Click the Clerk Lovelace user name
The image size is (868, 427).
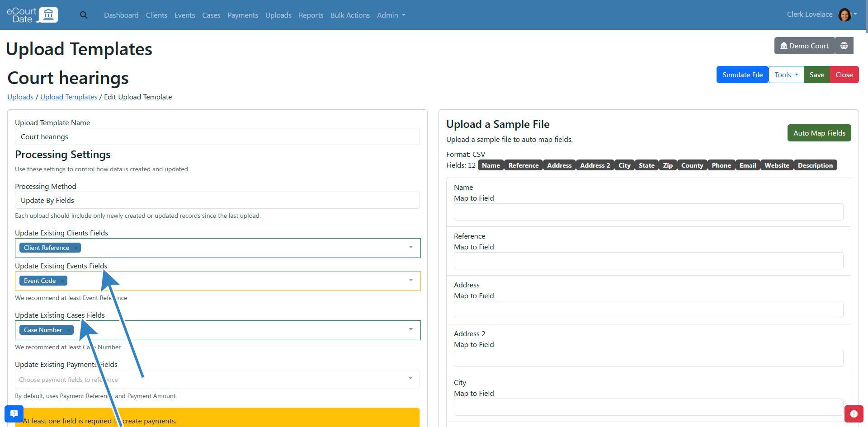click(x=810, y=14)
